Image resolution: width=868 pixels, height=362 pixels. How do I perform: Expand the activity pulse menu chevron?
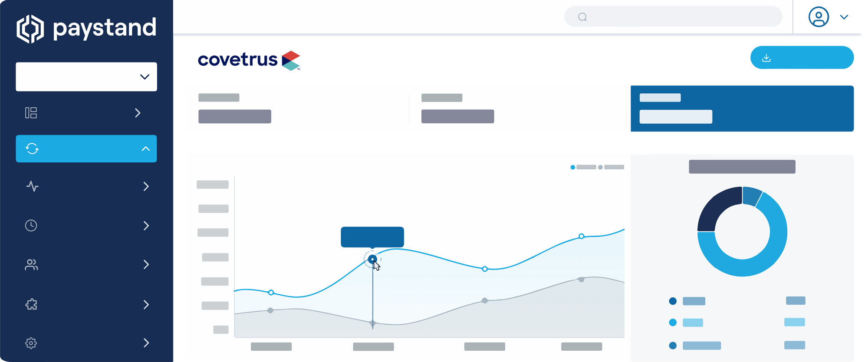146,186
